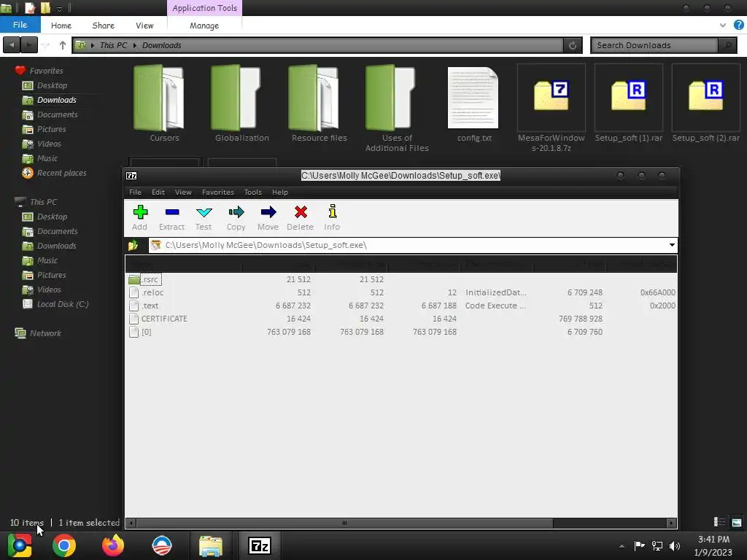
Task: Click Explorer Back navigation button
Action: coord(12,45)
